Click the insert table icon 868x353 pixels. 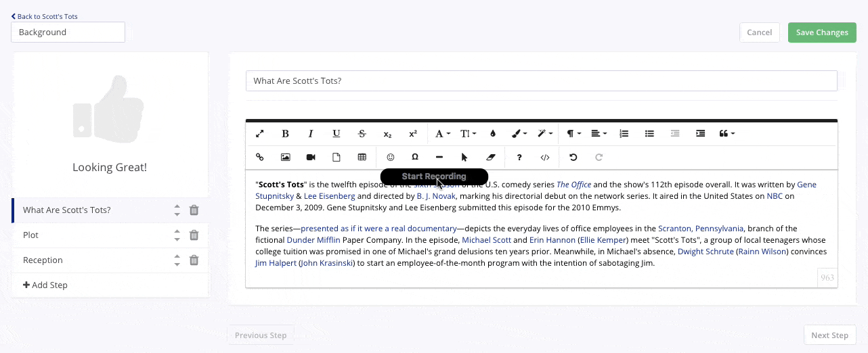point(362,157)
